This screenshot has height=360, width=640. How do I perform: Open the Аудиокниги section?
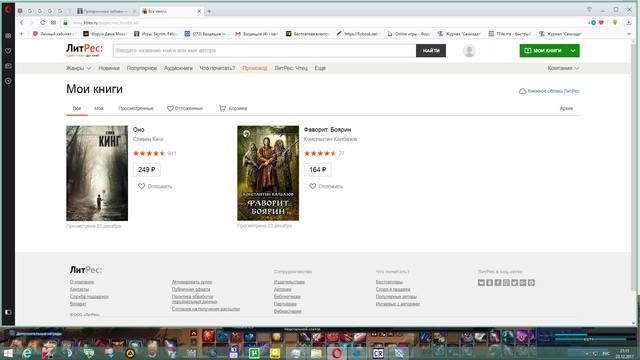(x=178, y=68)
